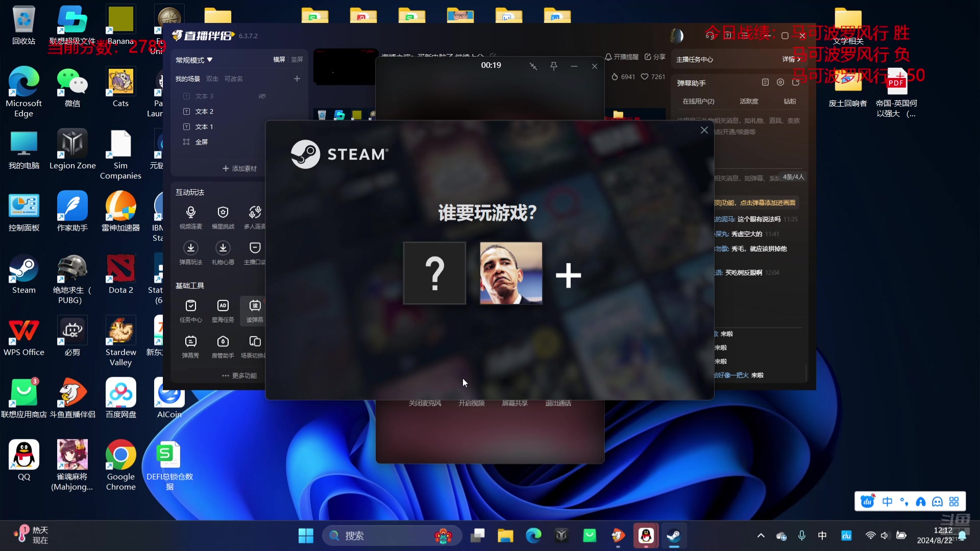
Task: Open 星海任务 AD task tool
Action: (x=223, y=311)
